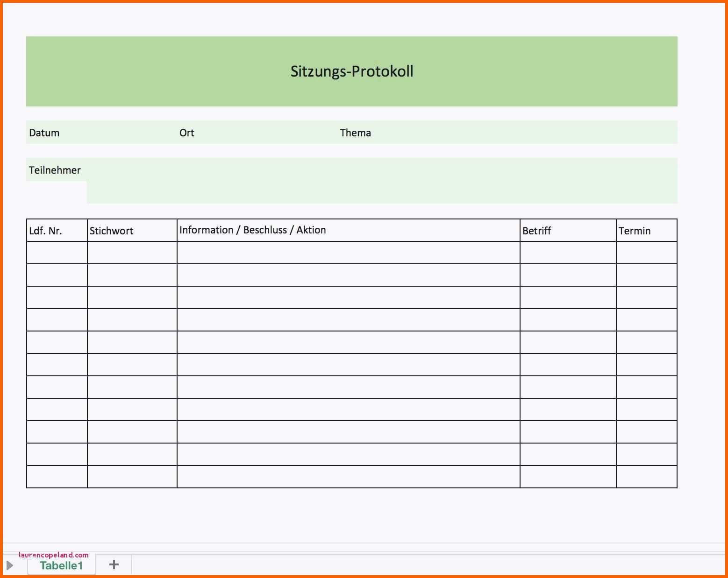728x578 pixels.
Task: Select first empty cell under Termin
Action: (x=646, y=253)
